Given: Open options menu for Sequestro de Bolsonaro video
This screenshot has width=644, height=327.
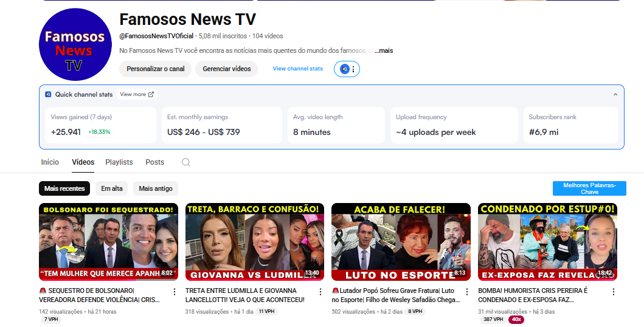Looking at the screenshot, I should click(174, 292).
